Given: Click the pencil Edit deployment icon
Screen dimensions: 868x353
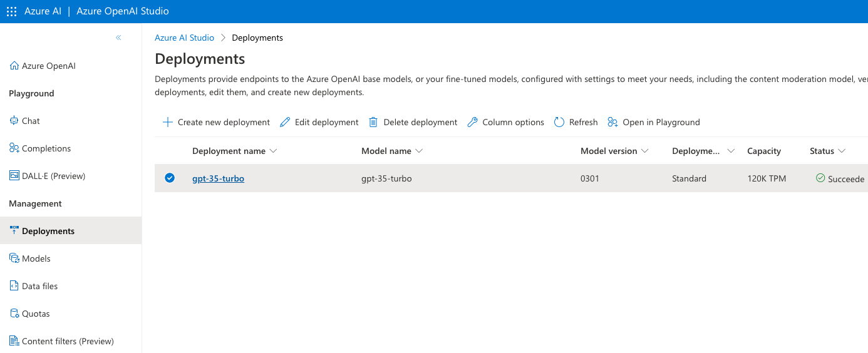Looking at the screenshot, I should point(285,122).
